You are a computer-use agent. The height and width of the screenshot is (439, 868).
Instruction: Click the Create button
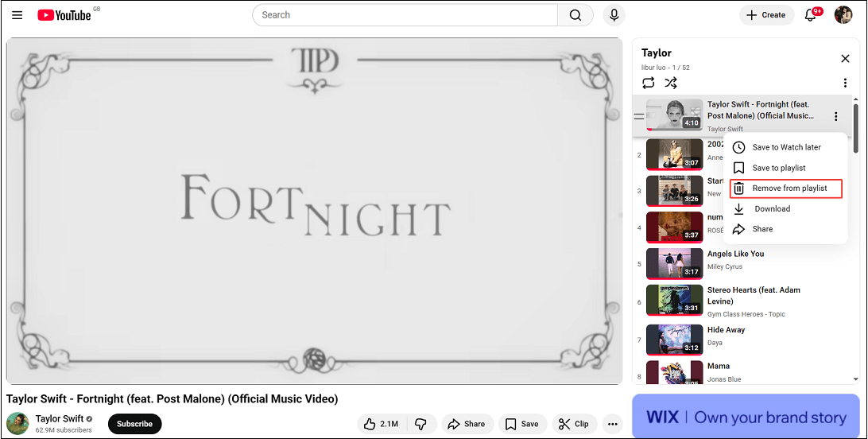766,15
